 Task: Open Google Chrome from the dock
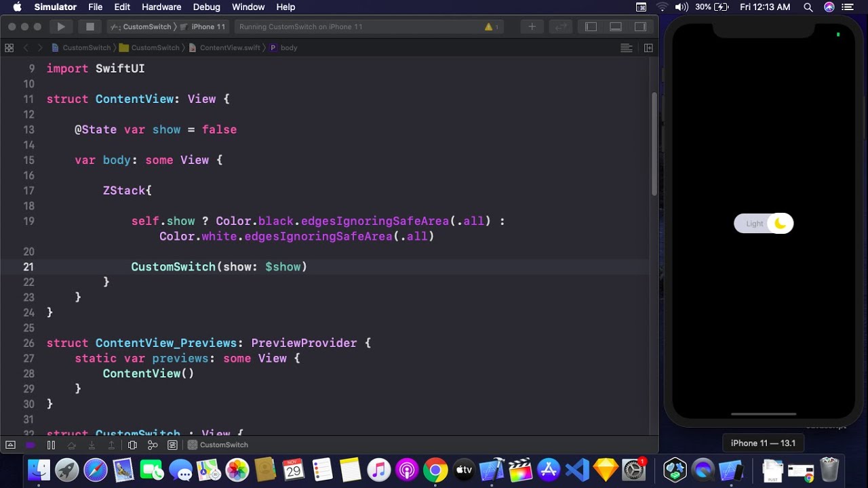435,470
